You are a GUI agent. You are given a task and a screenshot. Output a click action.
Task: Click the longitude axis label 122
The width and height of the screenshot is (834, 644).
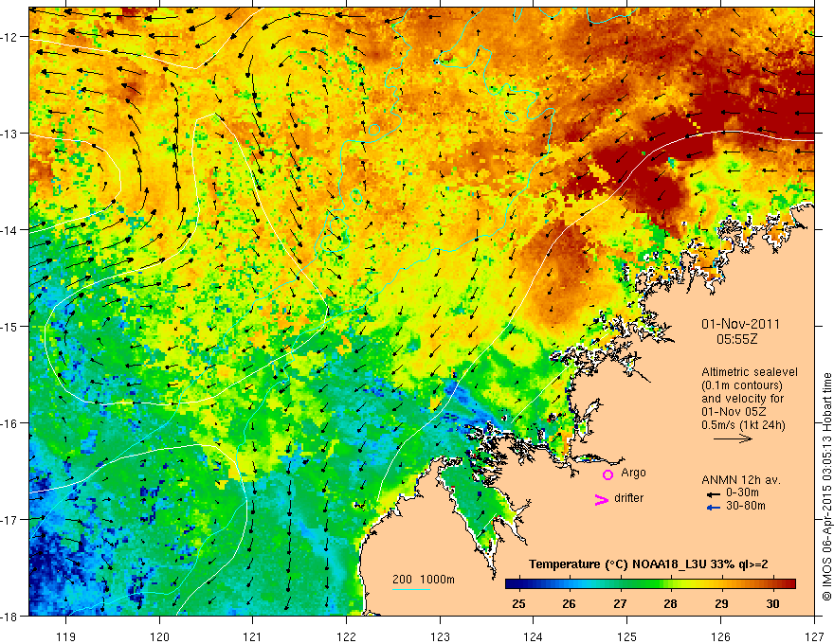(346, 636)
